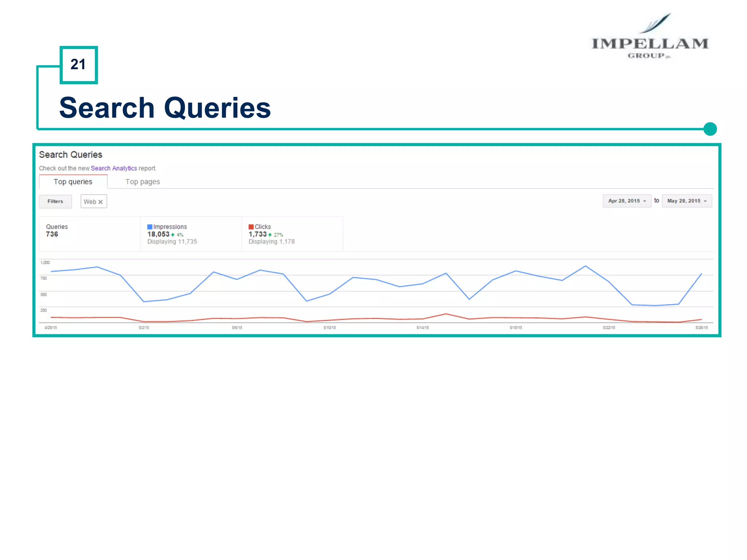This screenshot has width=747, height=560.
Task: Click the green up arrow beside 27%
Action: tap(270, 235)
